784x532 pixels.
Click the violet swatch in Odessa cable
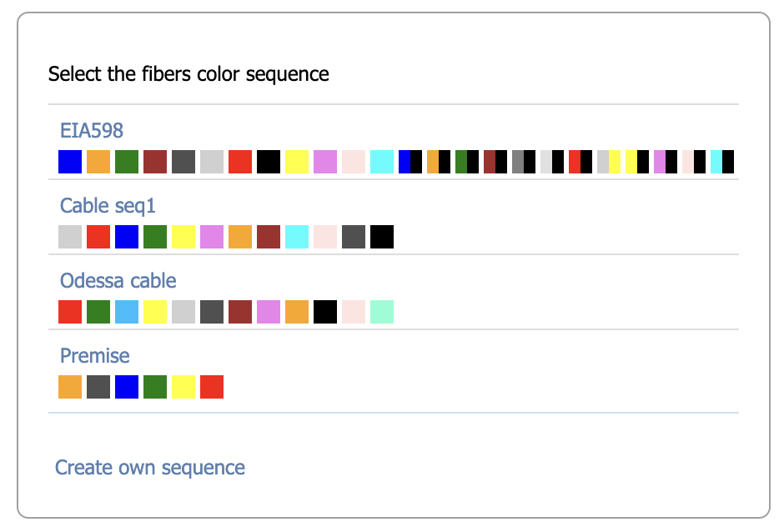tap(269, 312)
